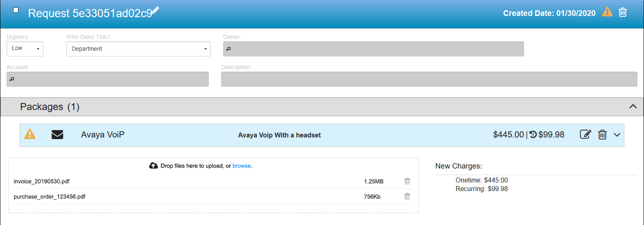Delete the Avaya VoiP package

click(x=602, y=135)
